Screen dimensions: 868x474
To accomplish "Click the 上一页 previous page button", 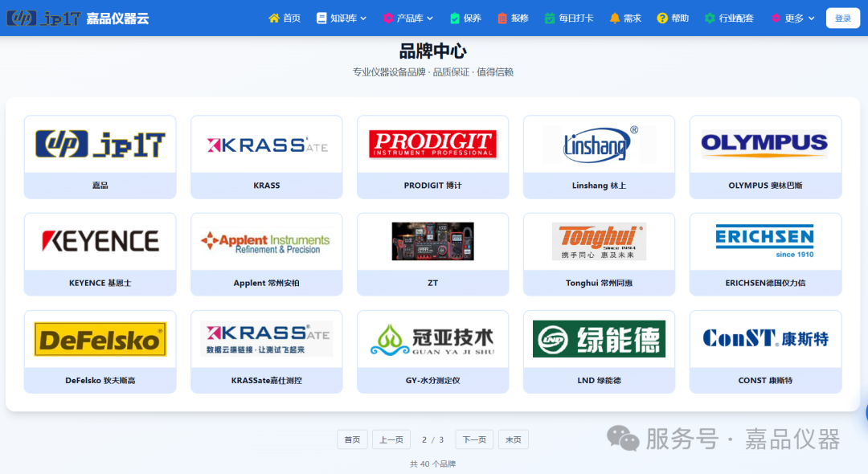I will (391, 439).
